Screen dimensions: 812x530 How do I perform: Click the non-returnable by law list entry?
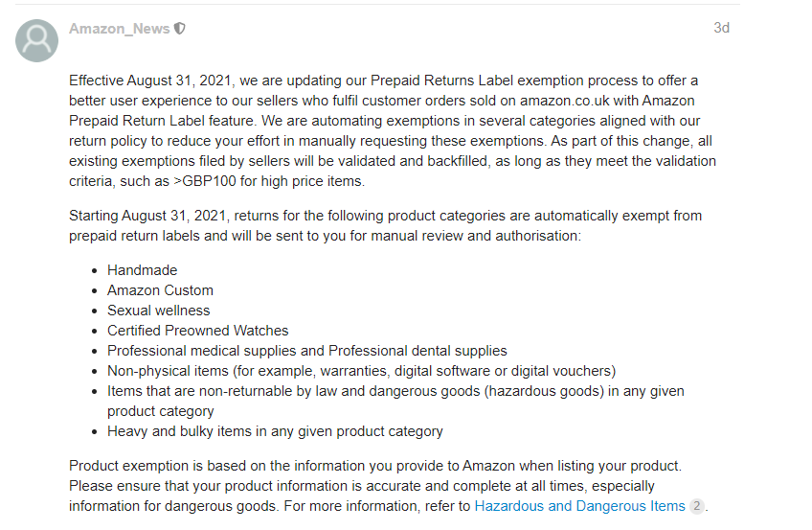(395, 401)
